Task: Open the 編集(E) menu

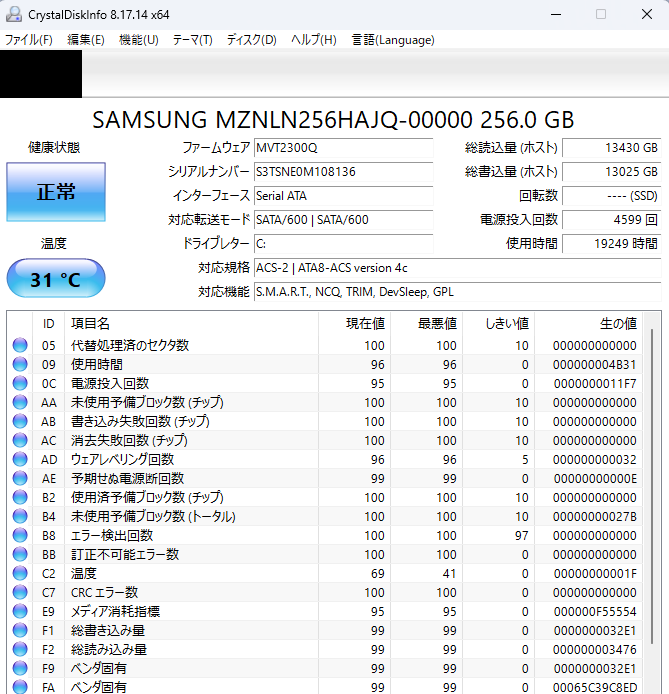Action: (x=86, y=40)
